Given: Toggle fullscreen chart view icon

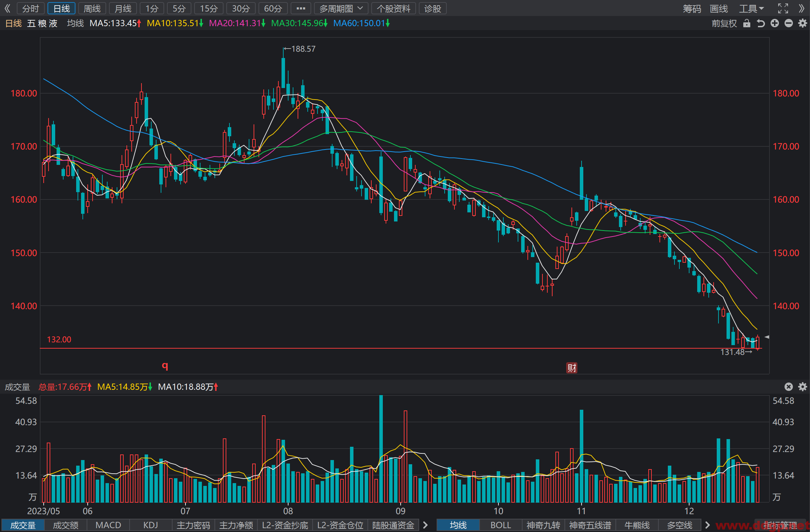Looking at the screenshot, I should [x=783, y=8].
